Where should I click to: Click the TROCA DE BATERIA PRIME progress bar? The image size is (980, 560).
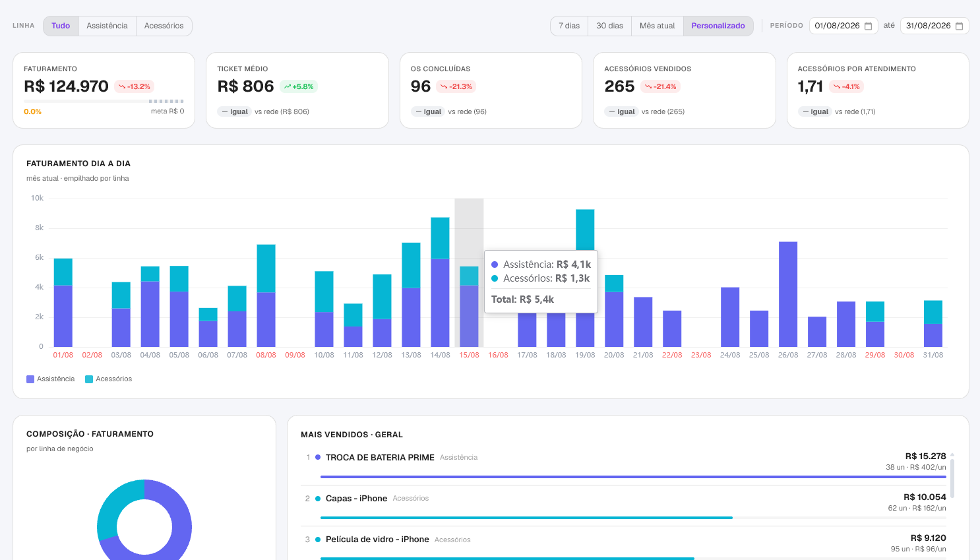[633, 477]
